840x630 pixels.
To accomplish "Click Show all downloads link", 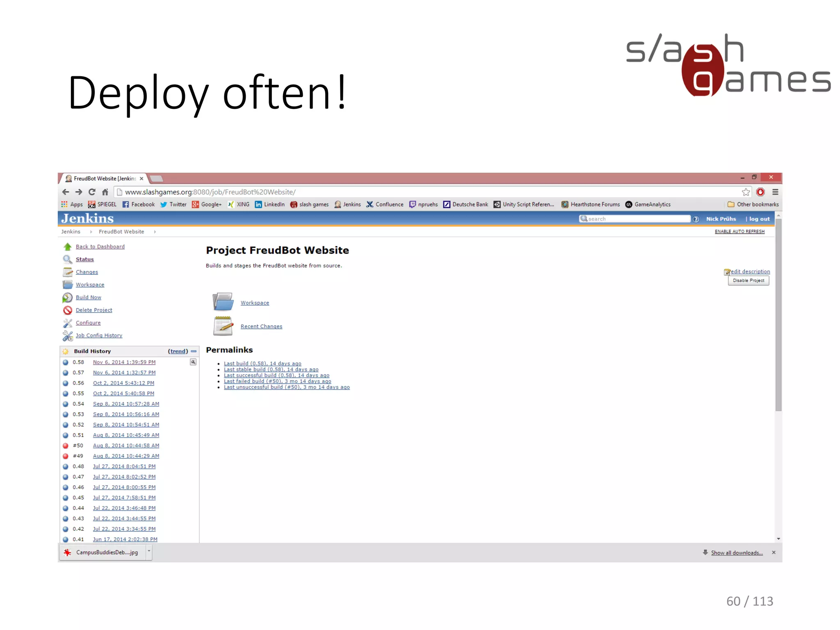I will click(x=737, y=553).
